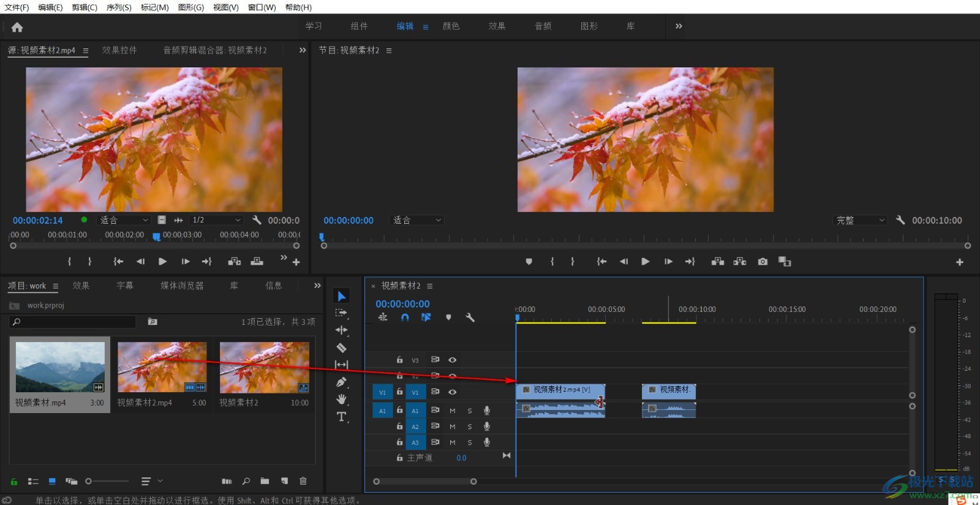This screenshot has width=980, height=505.
Task: Click Source timecode 00:00:02:14
Action: pos(38,220)
